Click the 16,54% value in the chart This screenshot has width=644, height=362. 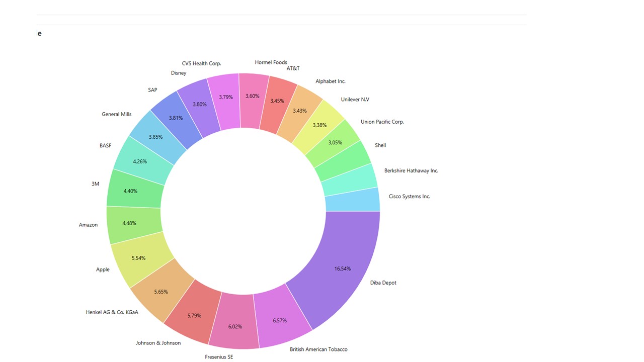click(x=343, y=268)
